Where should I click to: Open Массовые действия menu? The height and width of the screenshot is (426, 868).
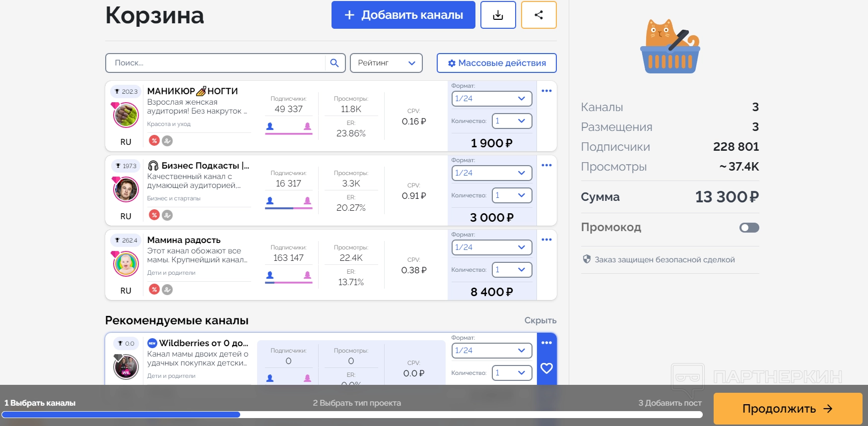point(497,63)
